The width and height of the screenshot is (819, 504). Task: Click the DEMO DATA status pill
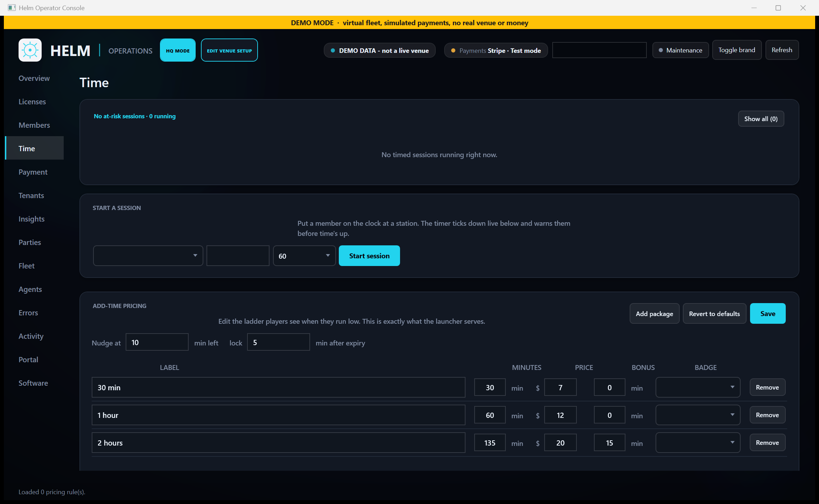pos(379,50)
